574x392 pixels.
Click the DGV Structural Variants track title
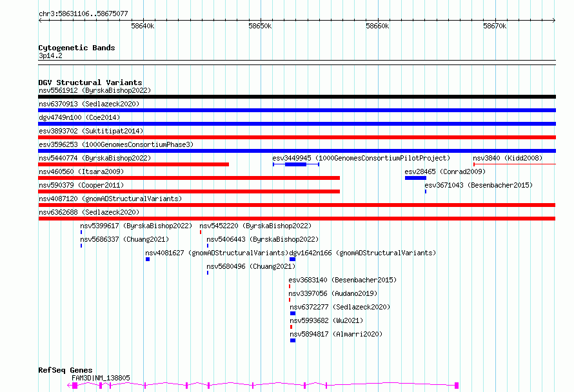90,83
